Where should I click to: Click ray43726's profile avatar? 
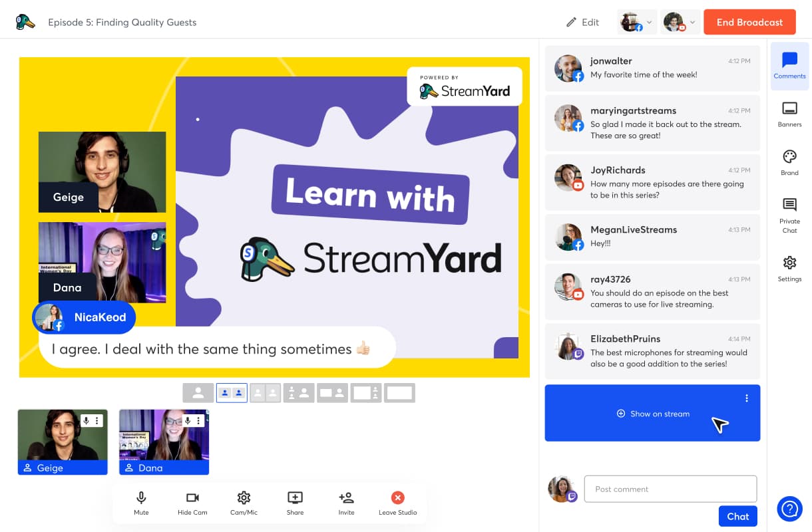coord(568,287)
